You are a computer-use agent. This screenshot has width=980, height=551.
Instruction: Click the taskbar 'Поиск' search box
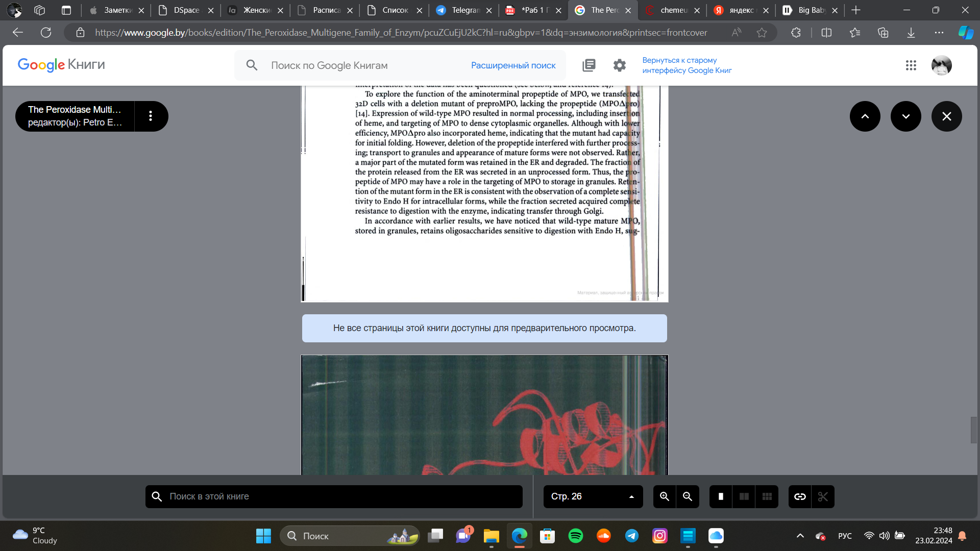point(350,536)
